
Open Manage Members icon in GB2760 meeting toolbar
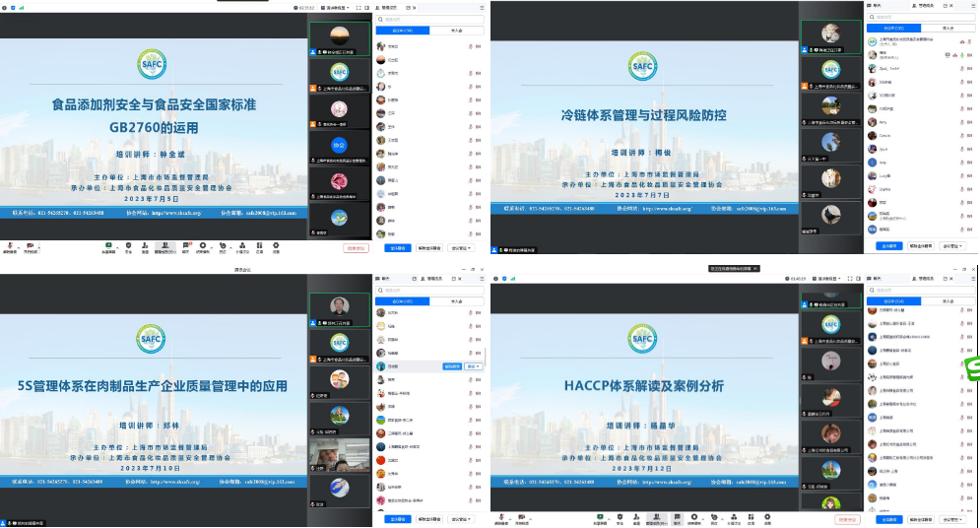tap(165, 246)
